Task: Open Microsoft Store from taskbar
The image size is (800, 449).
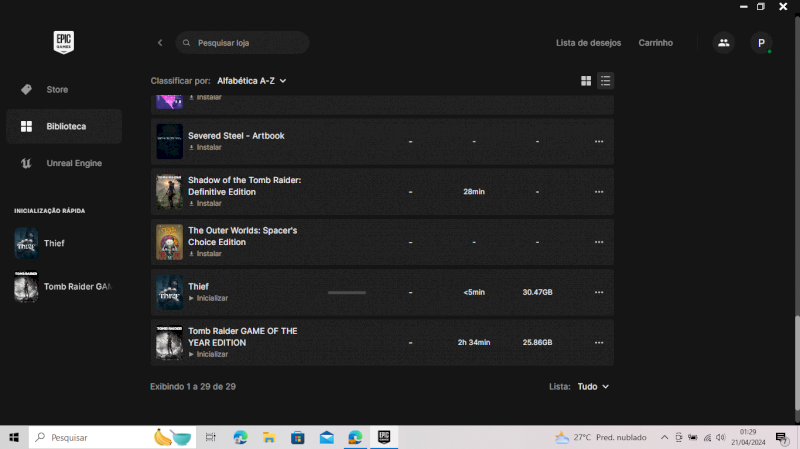Action: pos(297,437)
